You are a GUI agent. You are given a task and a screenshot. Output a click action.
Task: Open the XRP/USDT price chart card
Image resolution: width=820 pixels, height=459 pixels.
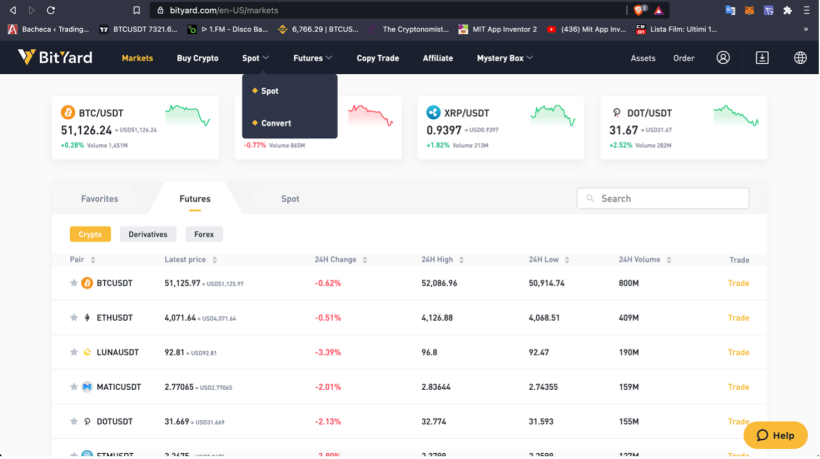pos(500,128)
